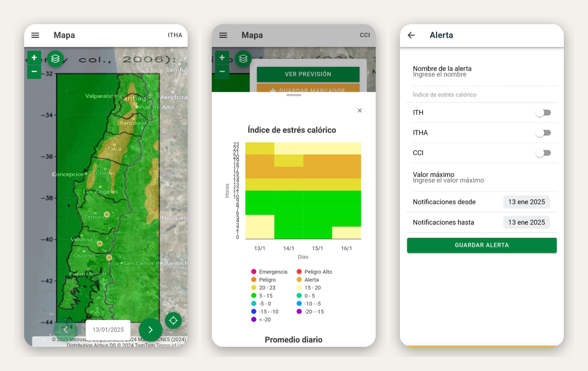Click Valparaíso label on the map

click(99, 96)
